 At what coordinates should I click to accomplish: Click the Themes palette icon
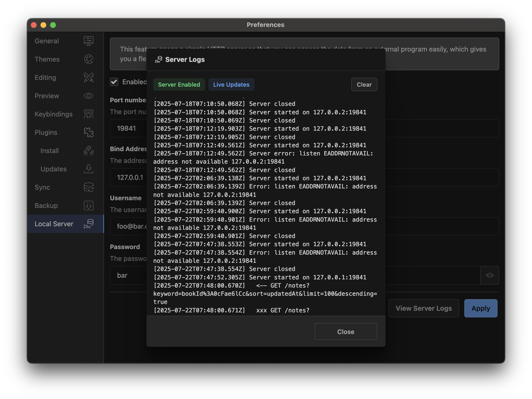pos(88,59)
